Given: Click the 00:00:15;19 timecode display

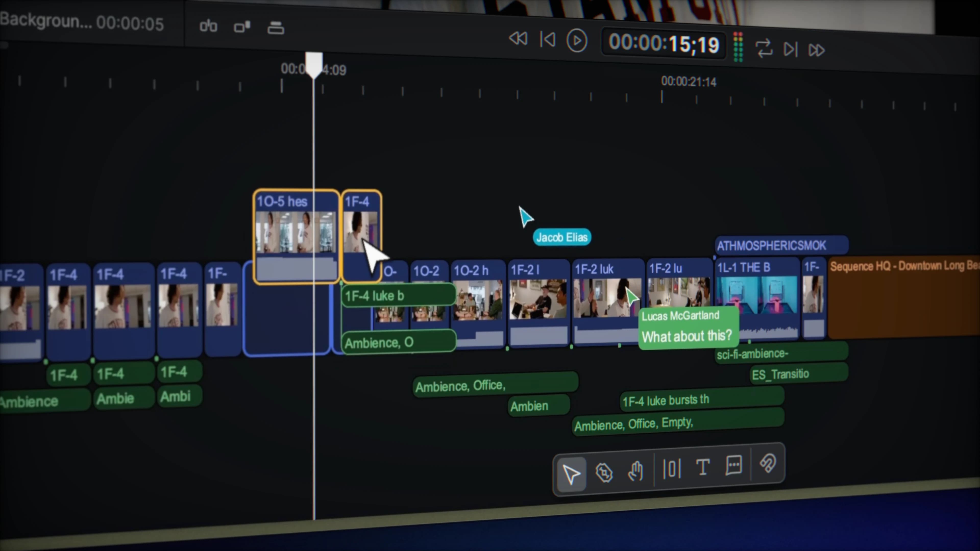Looking at the screenshot, I should click(x=664, y=44).
